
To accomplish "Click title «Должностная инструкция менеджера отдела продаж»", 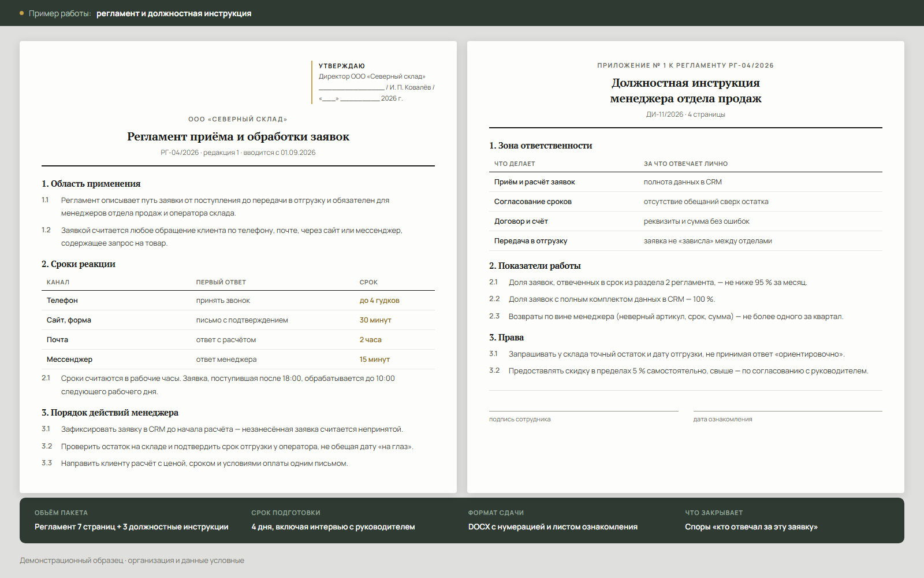I will pos(685,91).
